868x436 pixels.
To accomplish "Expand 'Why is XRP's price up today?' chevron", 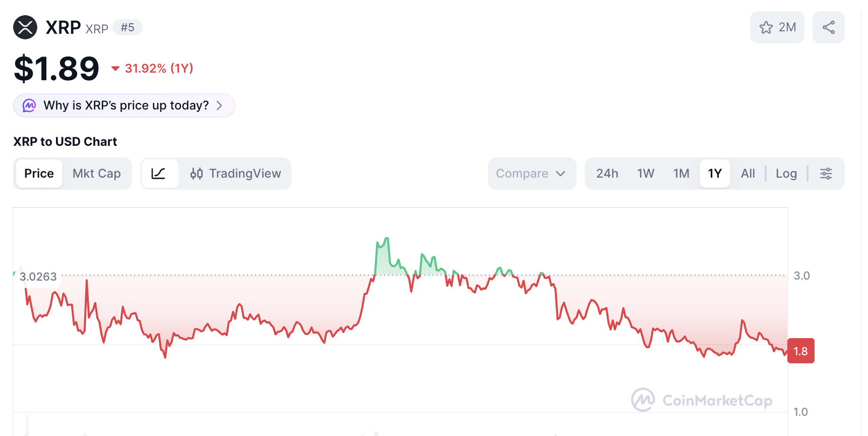I will [219, 105].
